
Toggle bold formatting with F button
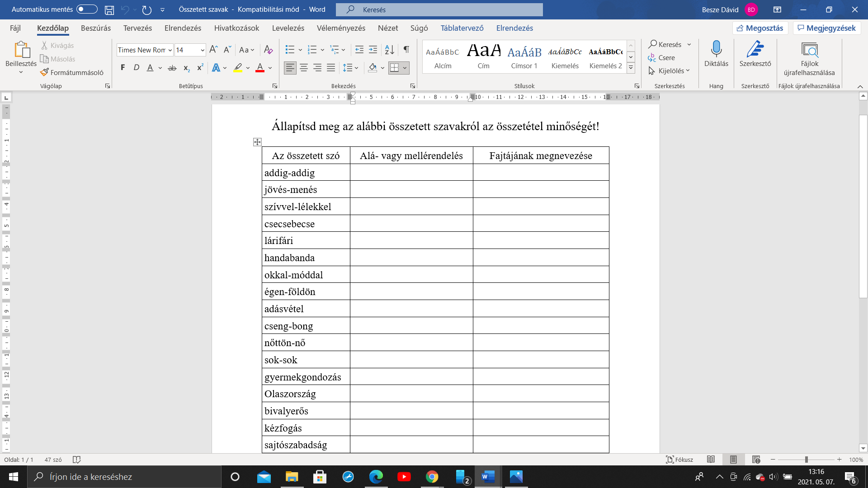coord(123,68)
